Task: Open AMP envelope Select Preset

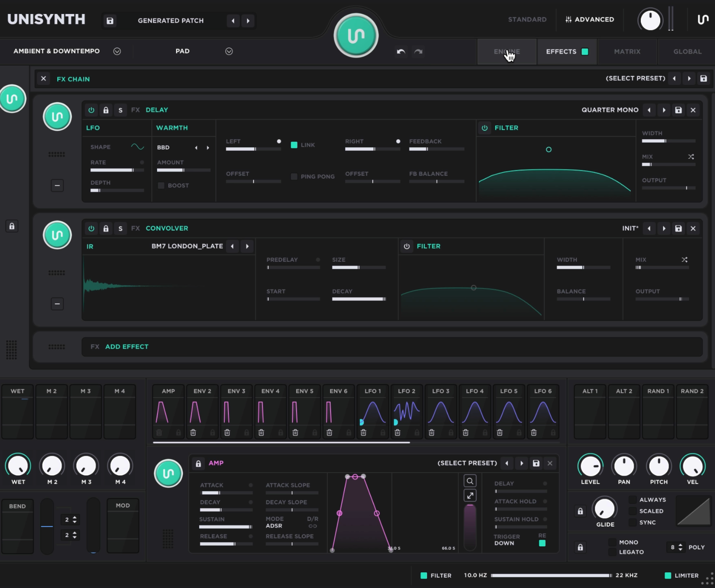Action: pos(467,463)
